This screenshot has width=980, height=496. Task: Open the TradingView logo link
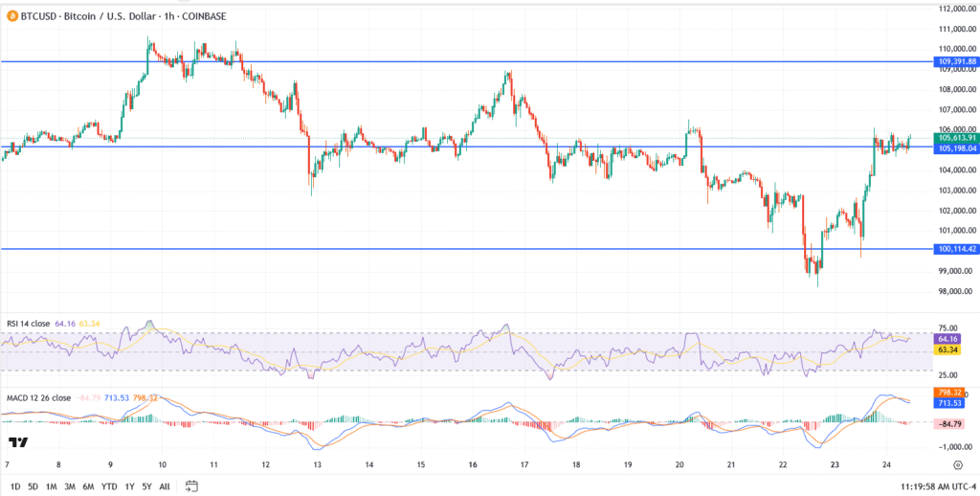(16, 442)
